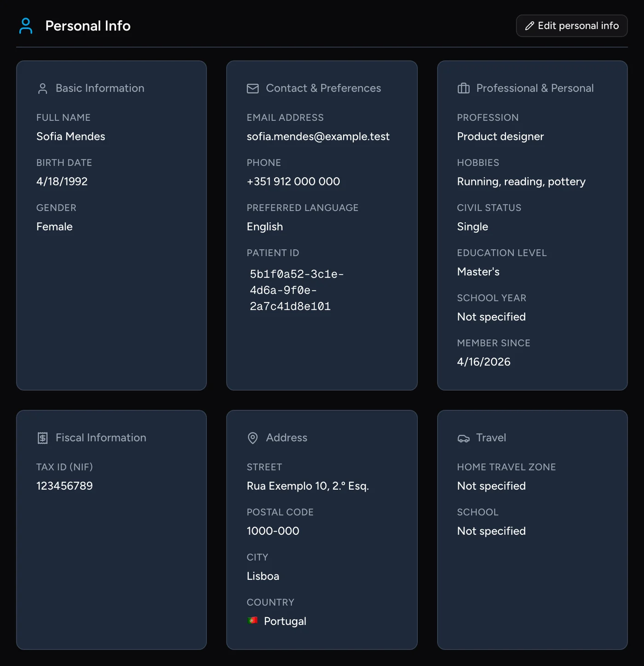Click Not specified under Home Travel Zone
The height and width of the screenshot is (666, 644).
pos(491,486)
